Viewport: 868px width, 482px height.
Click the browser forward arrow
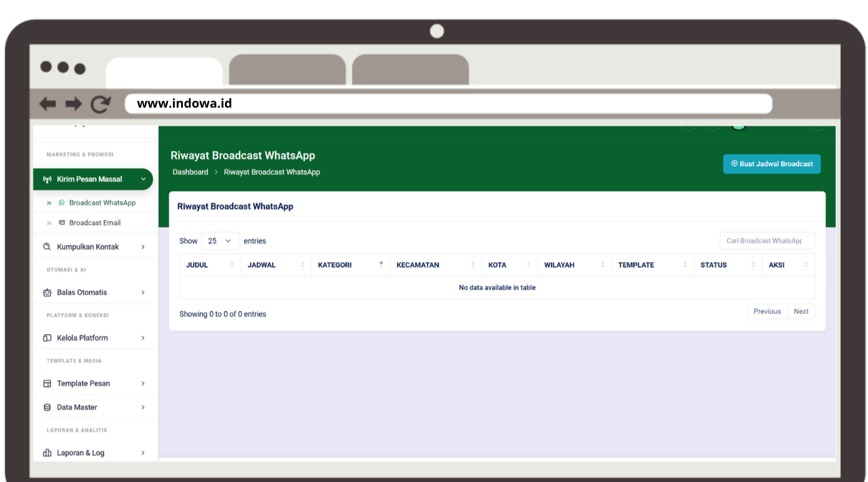click(73, 104)
